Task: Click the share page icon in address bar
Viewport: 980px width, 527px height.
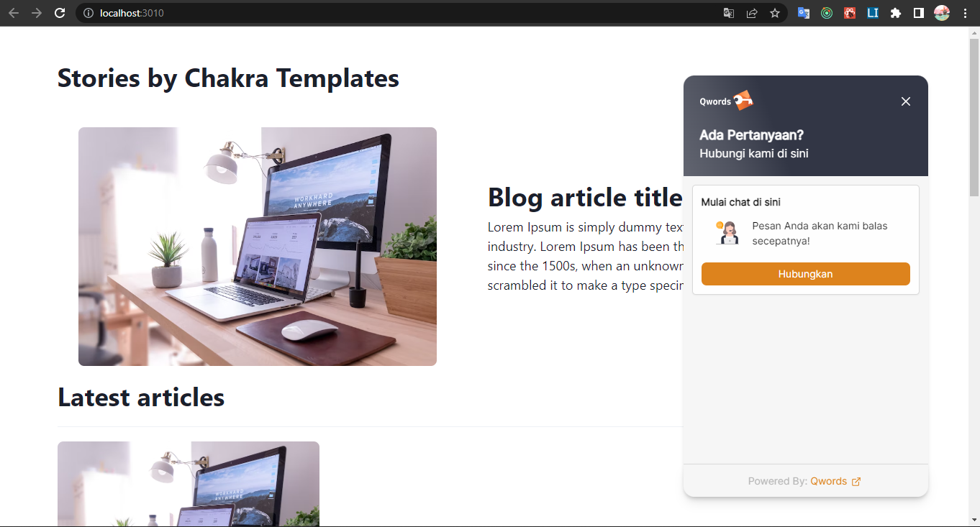Action: tap(752, 13)
